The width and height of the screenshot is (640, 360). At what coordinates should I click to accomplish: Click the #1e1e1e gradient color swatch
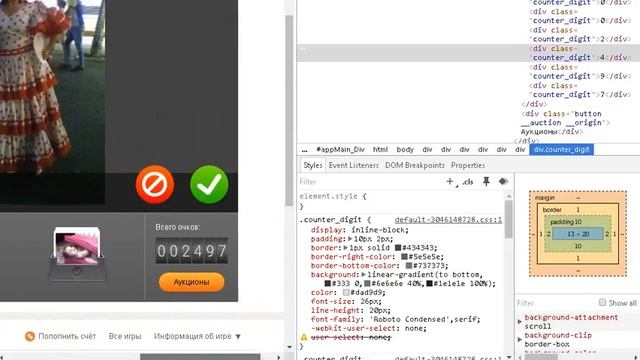429,283
